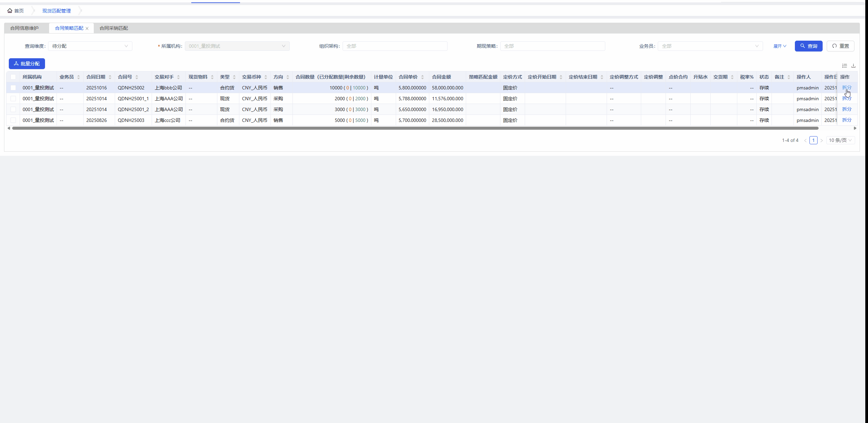Viewport: 868px width, 423px height.
Task: Switch to the 合同采销匹配 tab
Action: coord(114,28)
